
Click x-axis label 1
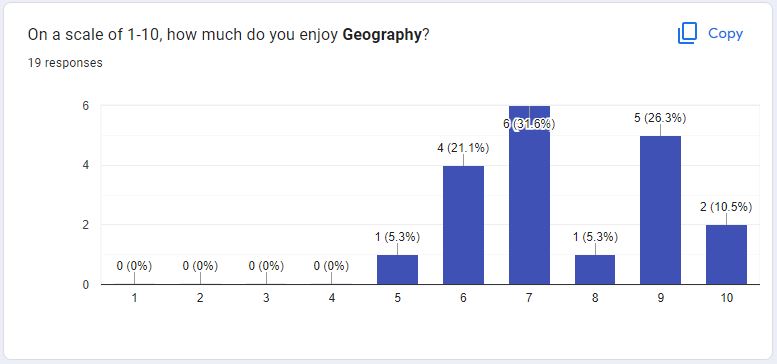pos(134,298)
